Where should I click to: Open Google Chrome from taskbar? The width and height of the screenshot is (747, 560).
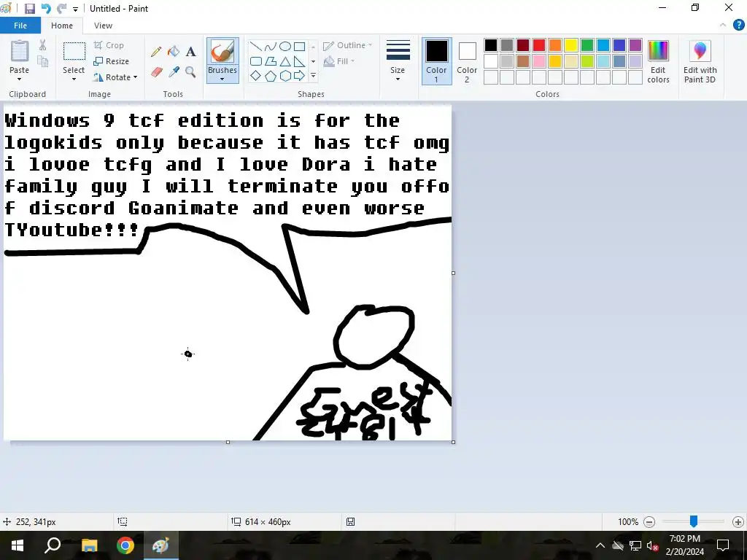click(125, 545)
